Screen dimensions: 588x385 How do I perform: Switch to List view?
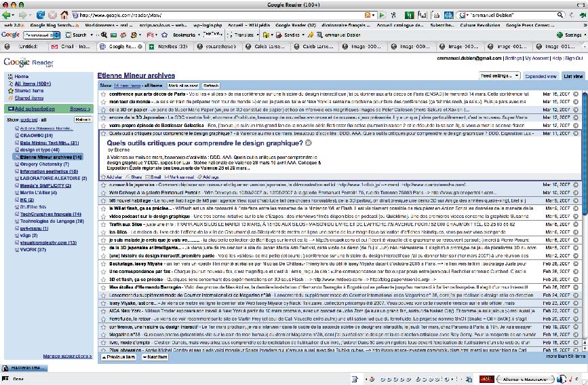click(x=573, y=76)
